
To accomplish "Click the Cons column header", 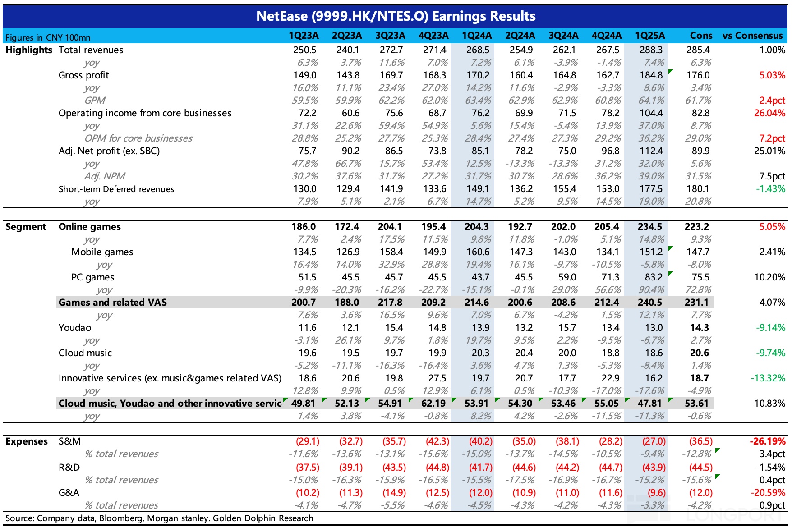I will coord(701,36).
